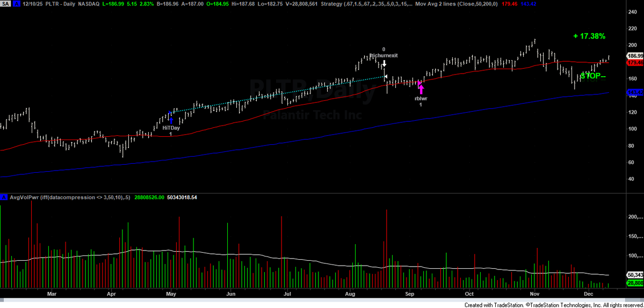Click the Apr label on time axis
Image resolution: width=644 pixels, height=308 pixels.
point(111,294)
